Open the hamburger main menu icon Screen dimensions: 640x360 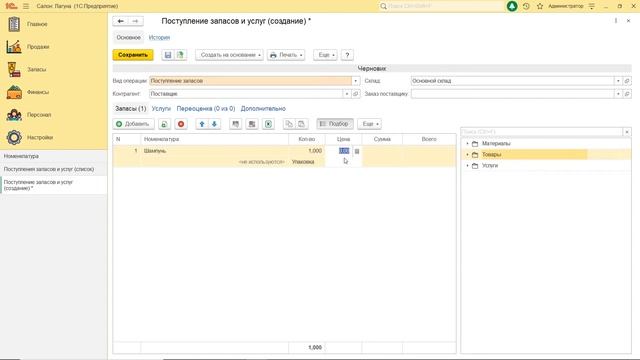(26, 6)
